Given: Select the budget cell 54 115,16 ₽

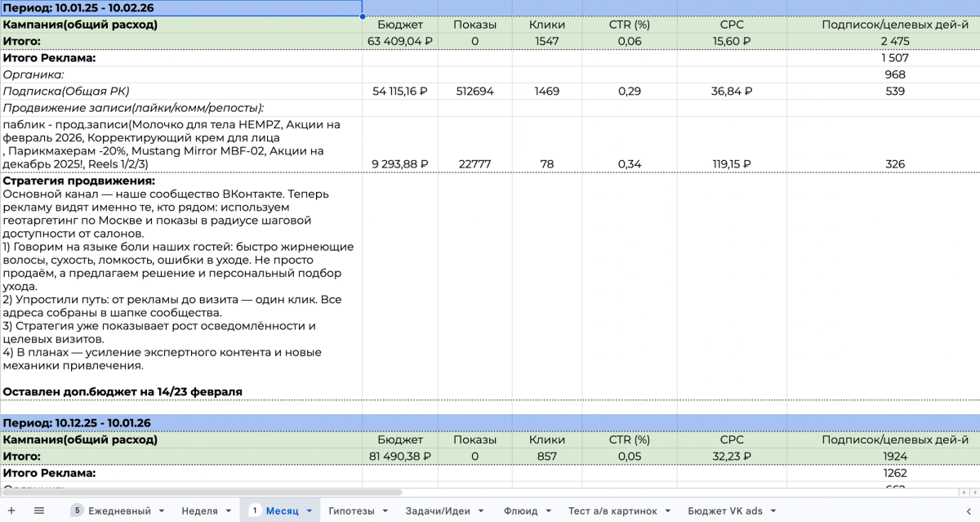Looking at the screenshot, I should pos(400,91).
